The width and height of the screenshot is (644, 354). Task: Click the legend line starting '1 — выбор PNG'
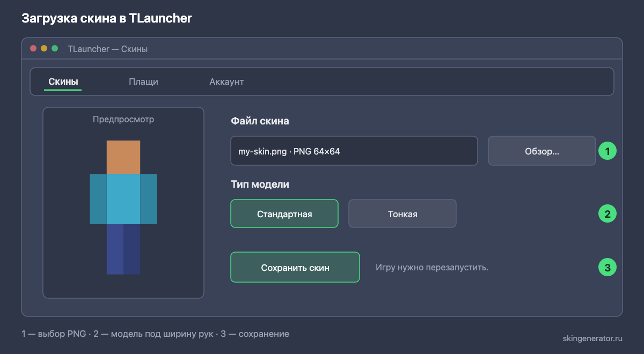(156, 334)
